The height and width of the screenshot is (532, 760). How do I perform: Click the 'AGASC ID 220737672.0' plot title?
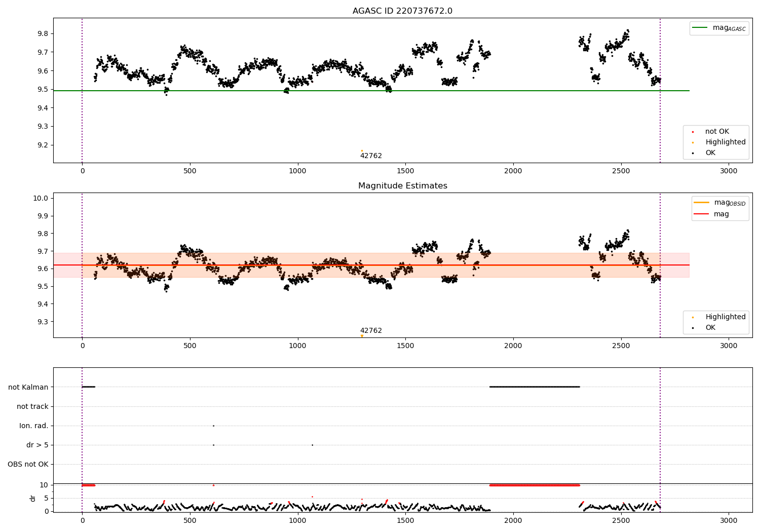[402, 11]
